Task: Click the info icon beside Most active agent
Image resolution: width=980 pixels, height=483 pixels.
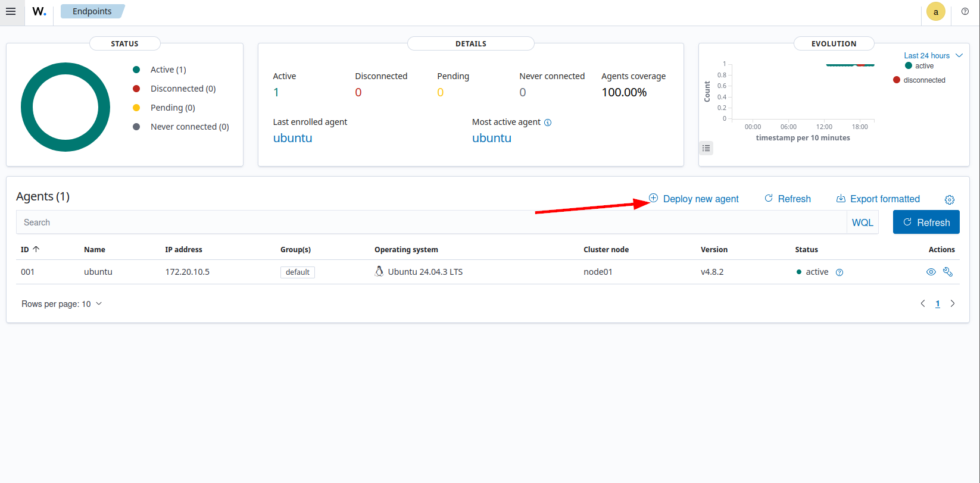Action: click(x=548, y=123)
